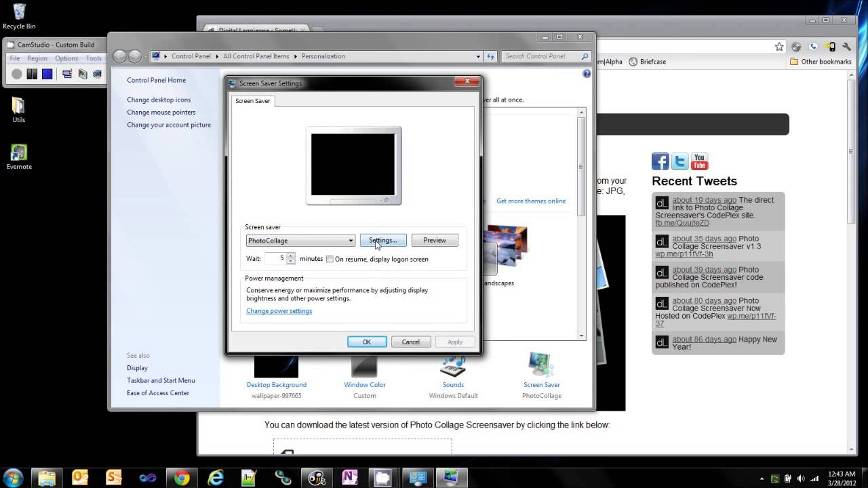Click the Control Panel help question mark icon
This screenshot has height=488, width=868.
(x=587, y=74)
